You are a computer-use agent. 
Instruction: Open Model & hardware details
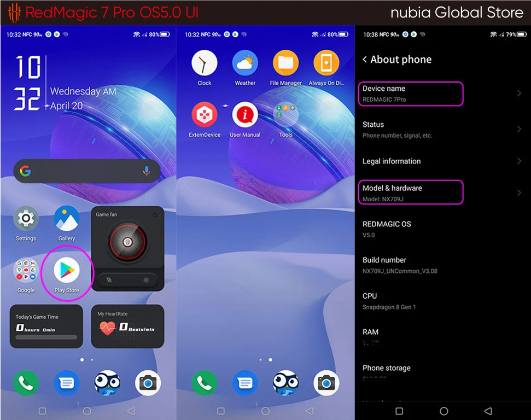442,192
